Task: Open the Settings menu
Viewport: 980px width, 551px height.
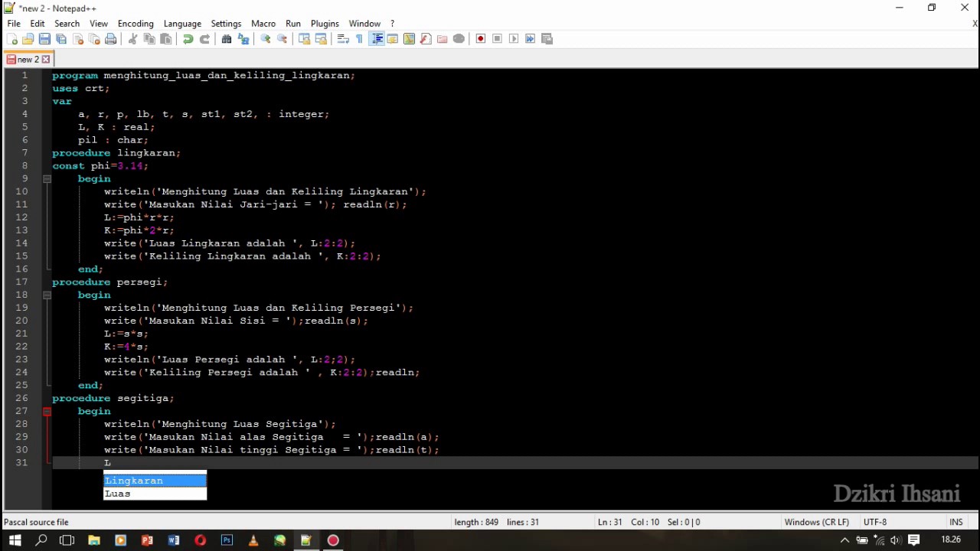Action: 226,24
